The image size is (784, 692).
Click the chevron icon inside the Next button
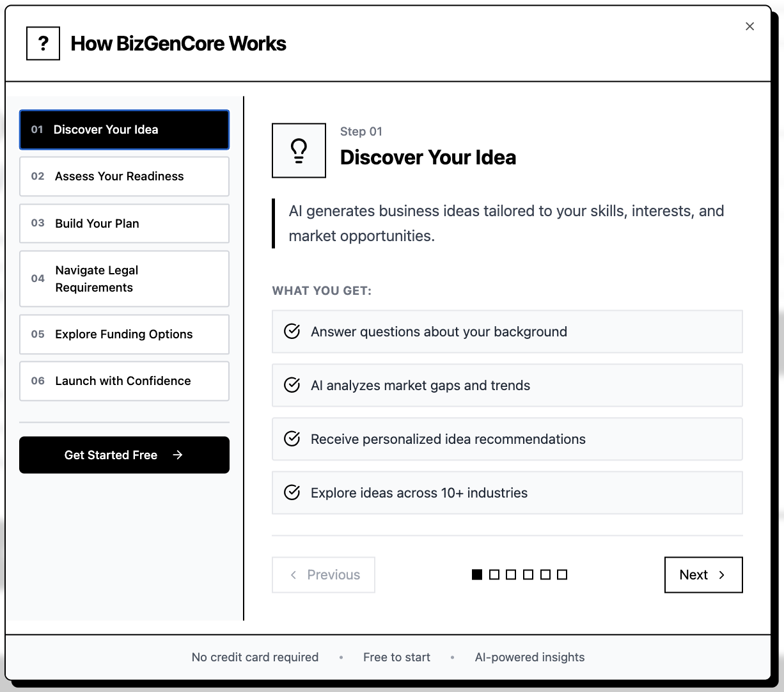pyautogui.click(x=721, y=574)
